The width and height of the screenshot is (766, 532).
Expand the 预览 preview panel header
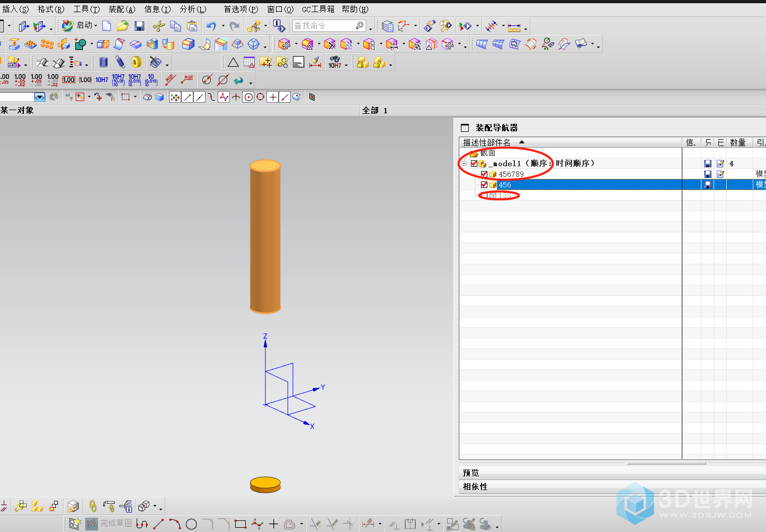coord(612,473)
